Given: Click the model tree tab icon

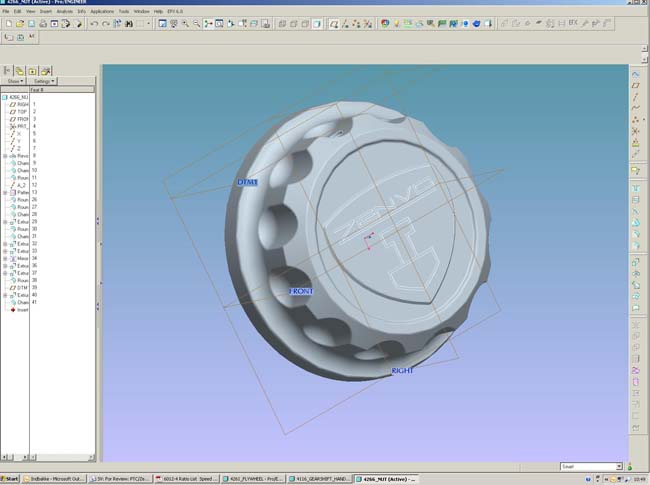Looking at the screenshot, I should coord(7,70).
